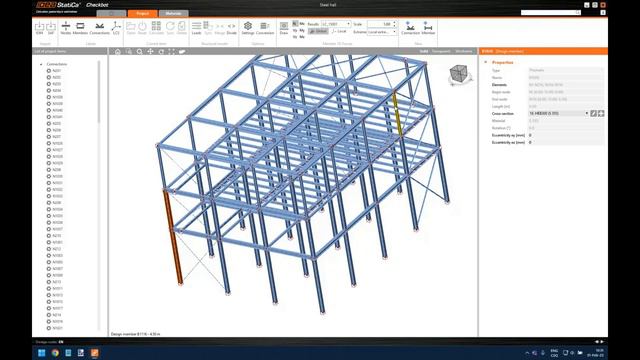This screenshot has width=640, height=360.
Task: Open the IDEA StatiCa taskbar icon
Action: [94, 353]
